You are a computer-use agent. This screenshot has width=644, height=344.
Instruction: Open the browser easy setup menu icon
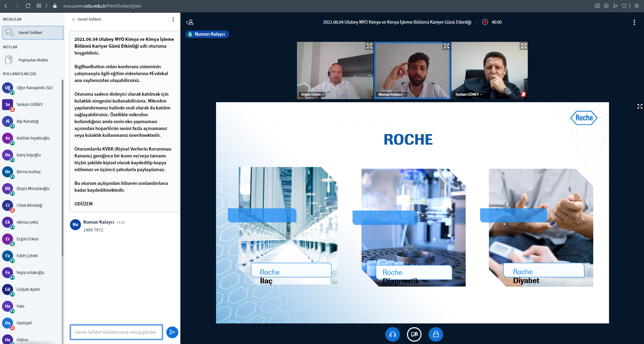637,6
